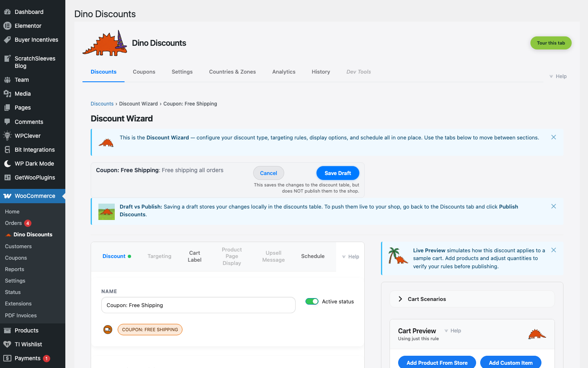Image resolution: width=588 pixels, height=368 pixels.
Task: Click Add Product From Store button
Action: (x=437, y=363)
